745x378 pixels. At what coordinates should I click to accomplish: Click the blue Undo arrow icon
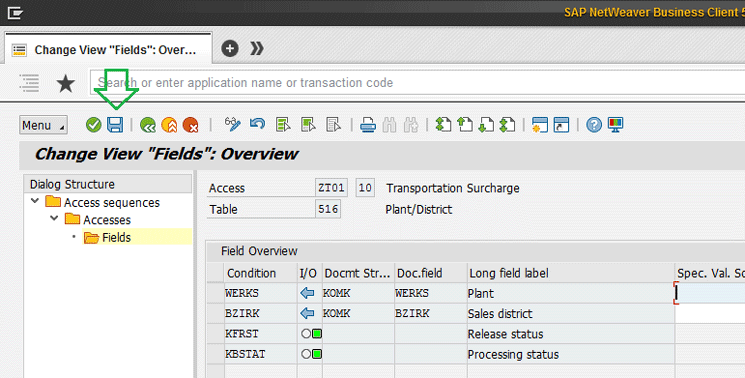(257, 125)
